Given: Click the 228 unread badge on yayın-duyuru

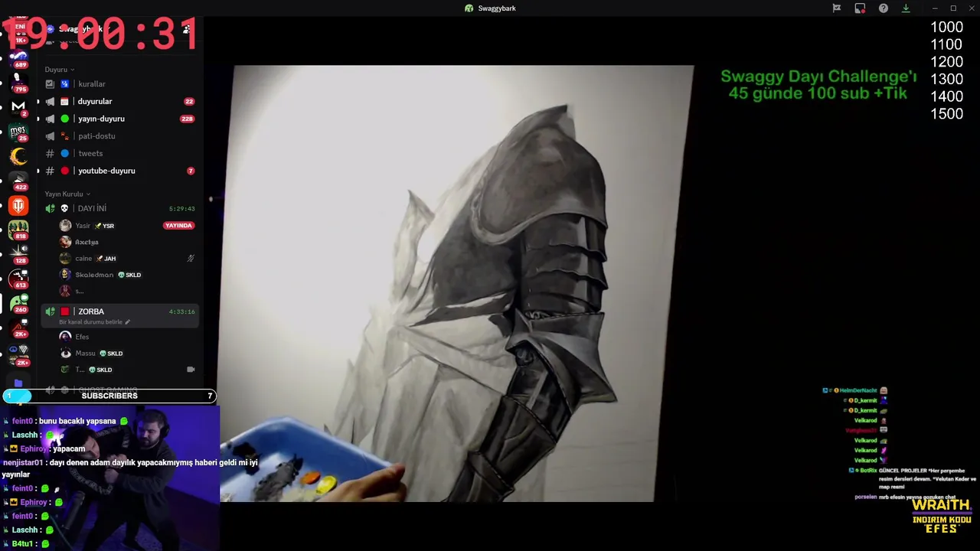Looking at the screenshot, I should pyautogui.click(x=187, y=119).
